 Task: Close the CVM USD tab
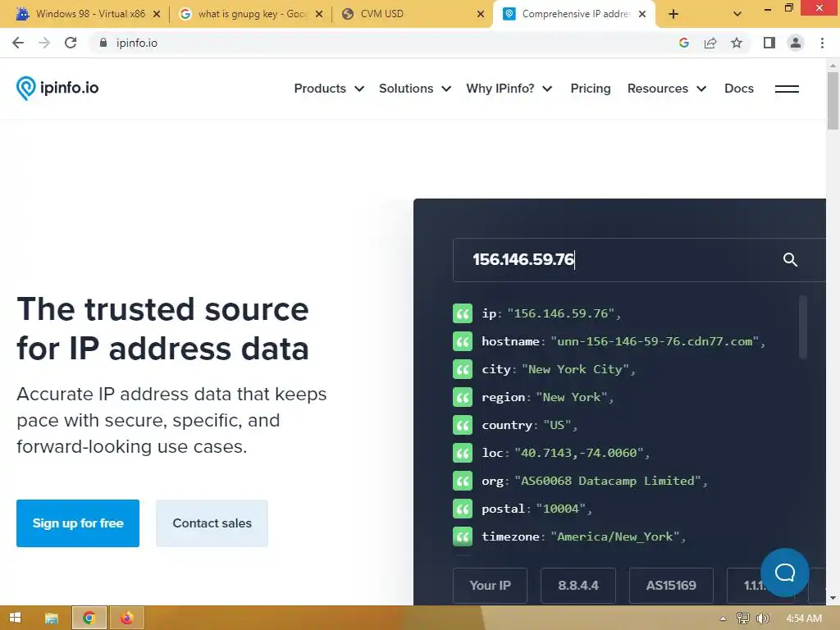[x=481, y=14]
